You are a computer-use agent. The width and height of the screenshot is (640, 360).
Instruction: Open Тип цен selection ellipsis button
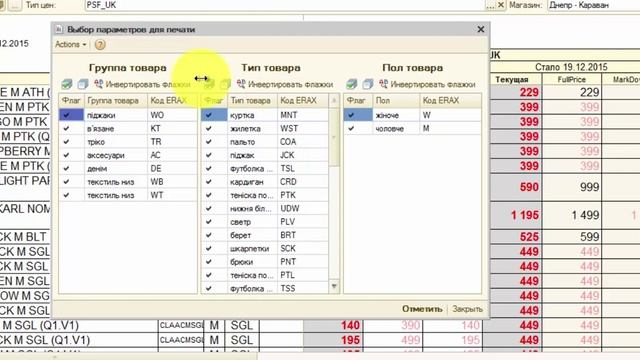point(490,5)
